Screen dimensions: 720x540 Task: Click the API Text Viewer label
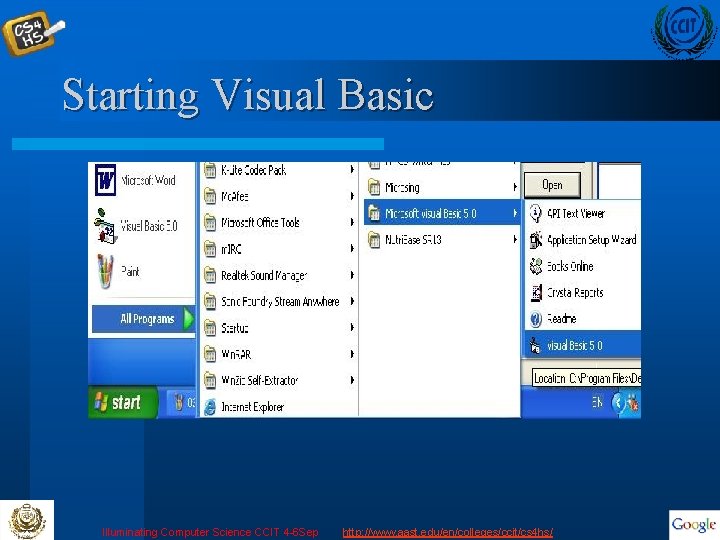click(x=576, y=214)
